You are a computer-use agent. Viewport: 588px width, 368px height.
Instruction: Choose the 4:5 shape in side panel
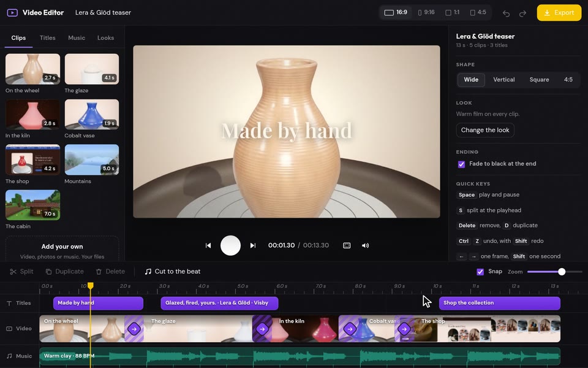[568, 80]
